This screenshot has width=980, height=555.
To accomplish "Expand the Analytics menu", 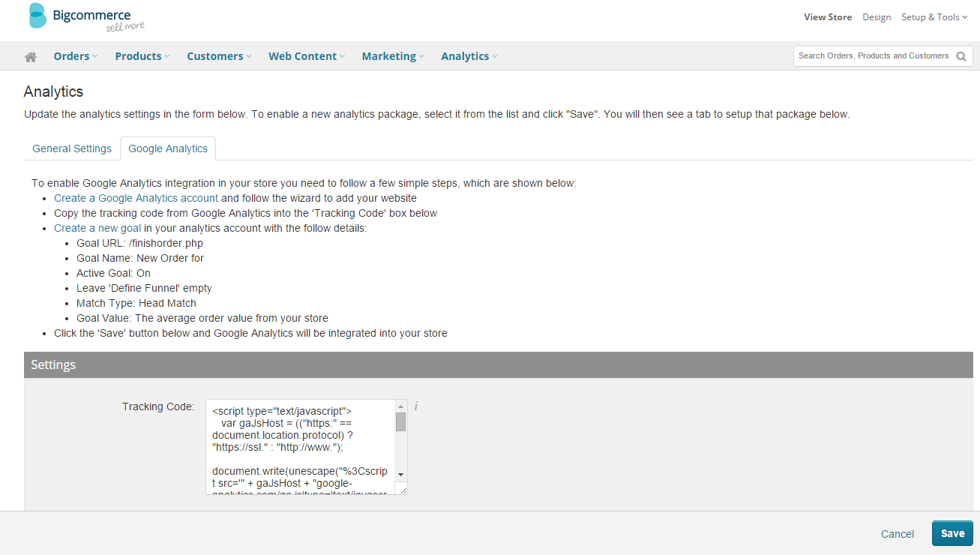I will 469,56.
